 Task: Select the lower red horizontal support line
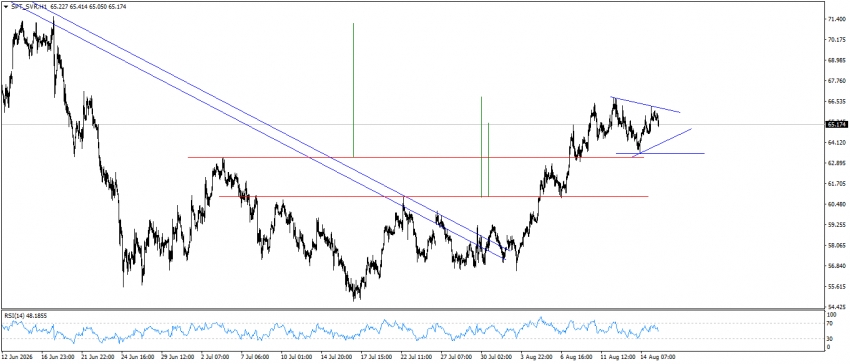[433, 196]
